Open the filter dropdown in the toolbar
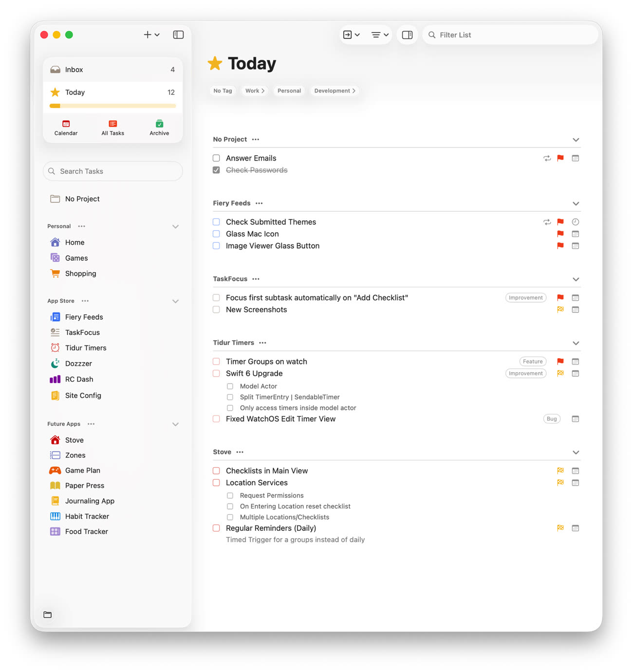The image size is (633, 672). [x=379, y=35]
